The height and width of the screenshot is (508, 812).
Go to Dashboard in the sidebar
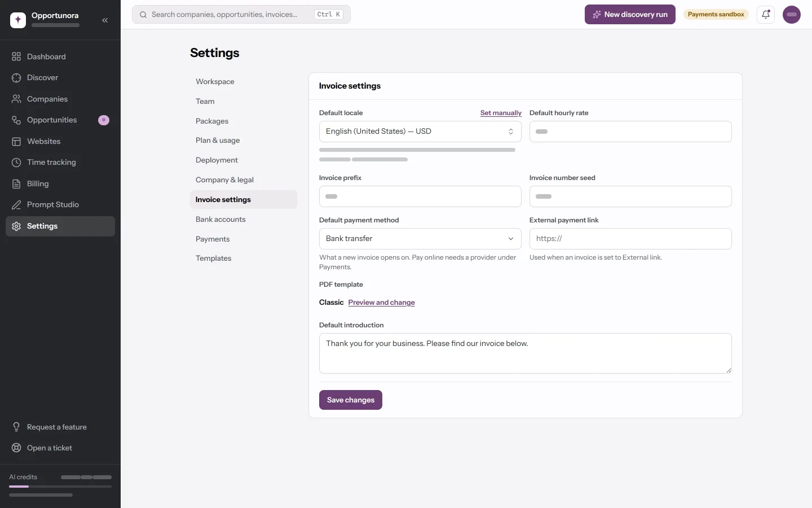pos(60,56)
